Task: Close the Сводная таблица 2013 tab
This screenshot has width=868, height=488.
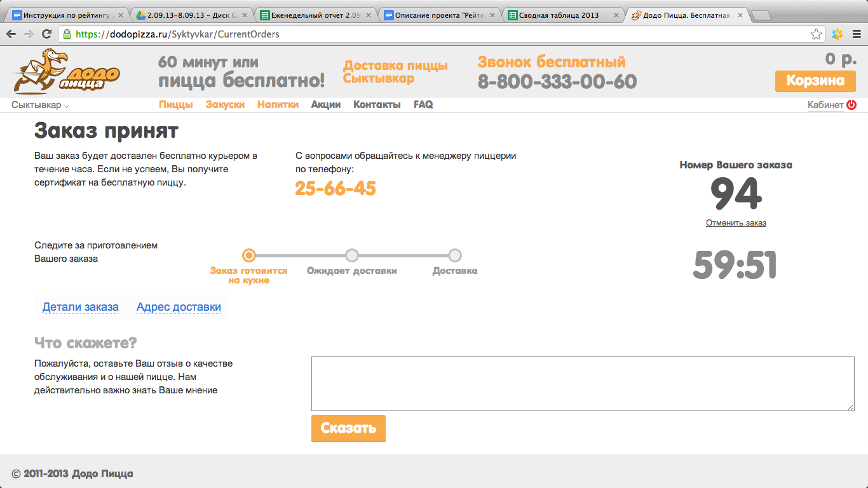Action: tap(615, 15)
